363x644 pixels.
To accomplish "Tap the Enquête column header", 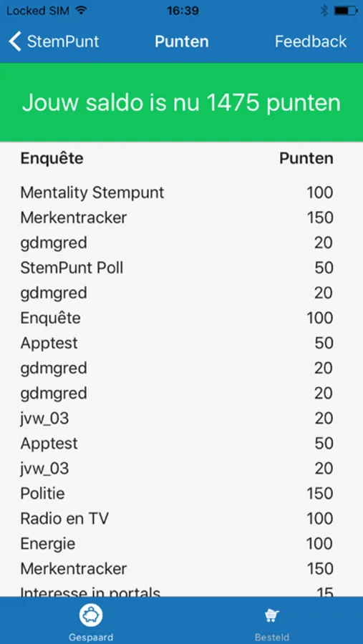I will pyautogui.click(x=52, y=158).
